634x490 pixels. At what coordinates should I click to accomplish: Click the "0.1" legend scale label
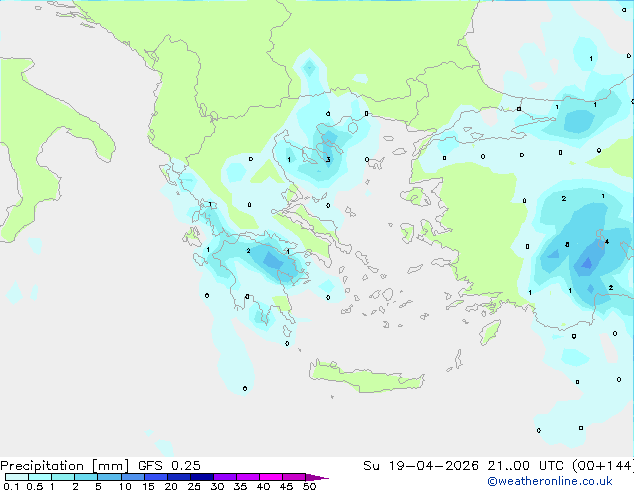tap(11, 486)
